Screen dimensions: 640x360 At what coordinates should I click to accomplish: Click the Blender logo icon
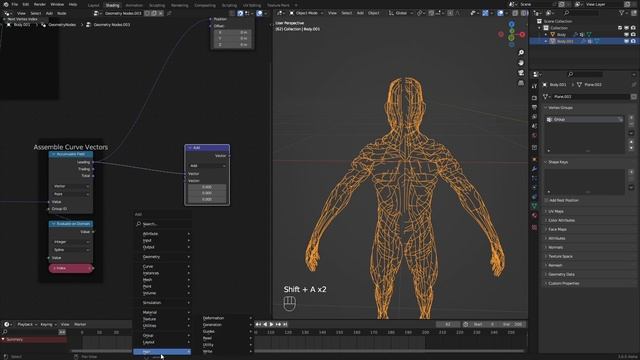pyautogui.click(x=6, y=4)
